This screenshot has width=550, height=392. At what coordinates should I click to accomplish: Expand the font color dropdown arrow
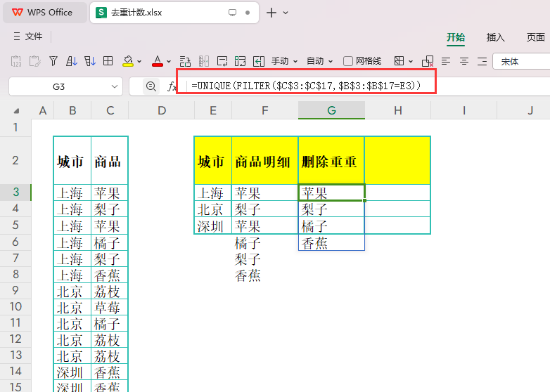169,62
